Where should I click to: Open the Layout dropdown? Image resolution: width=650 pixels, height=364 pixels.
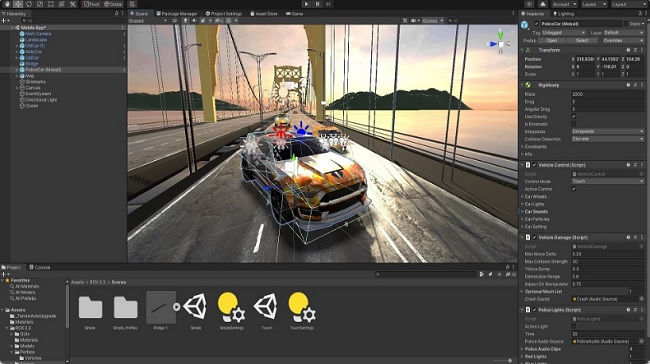(629, 4)
